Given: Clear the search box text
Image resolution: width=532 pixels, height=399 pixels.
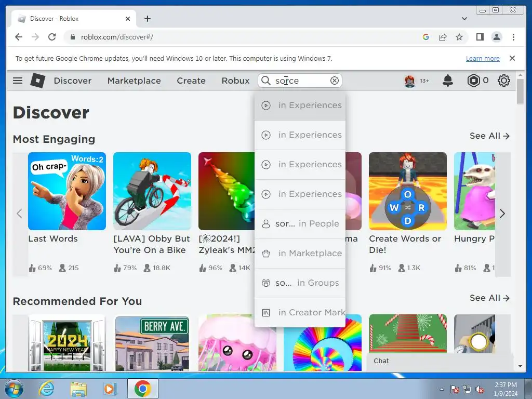Looking at the screenshot, I should [x=335, y=81].
